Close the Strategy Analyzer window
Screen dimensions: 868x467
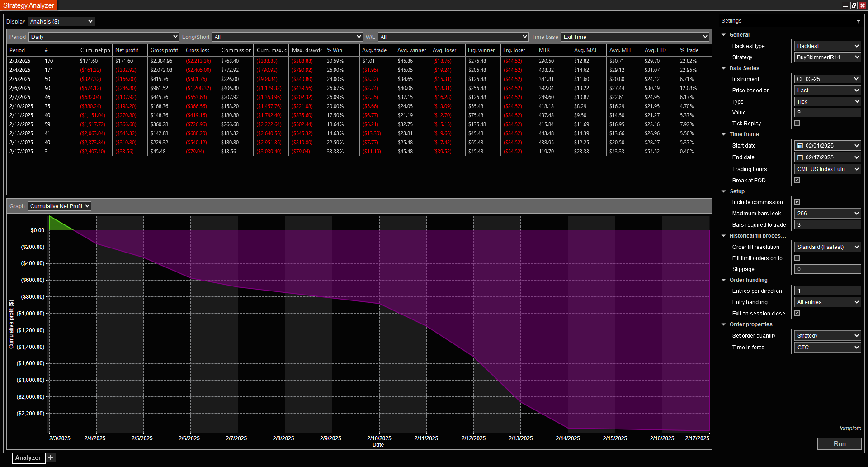point(862,5)
